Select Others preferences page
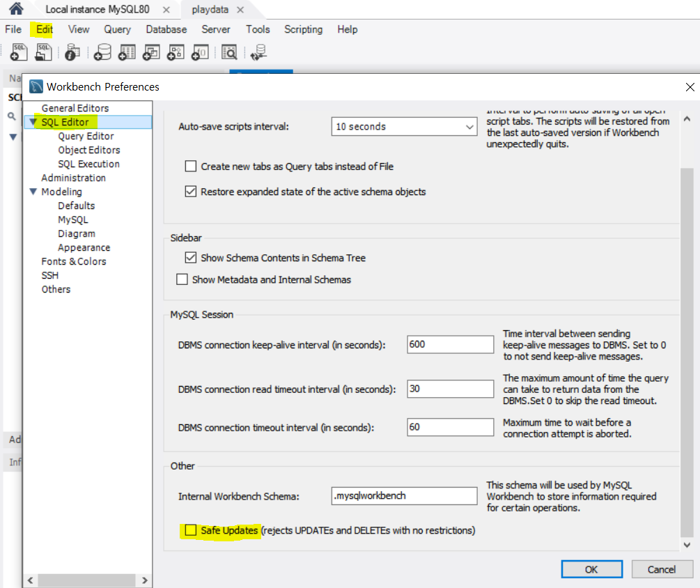Screen dimensions: 700x588 point(56,289)
